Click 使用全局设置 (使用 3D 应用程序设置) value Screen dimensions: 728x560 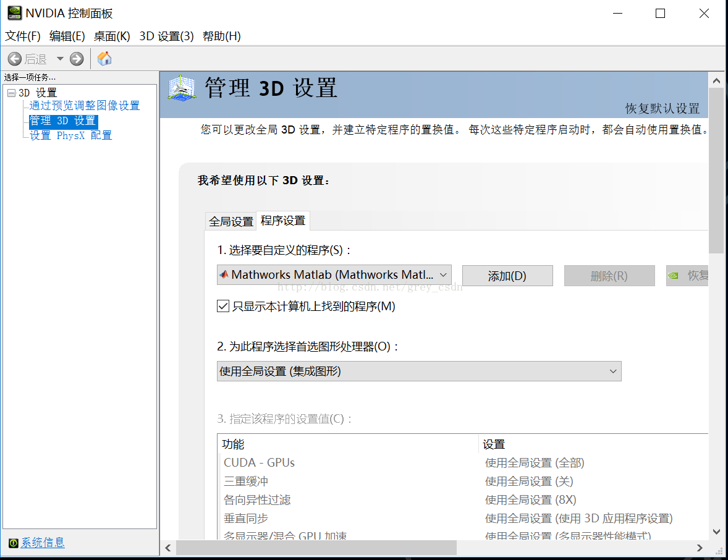click(579, 518)
